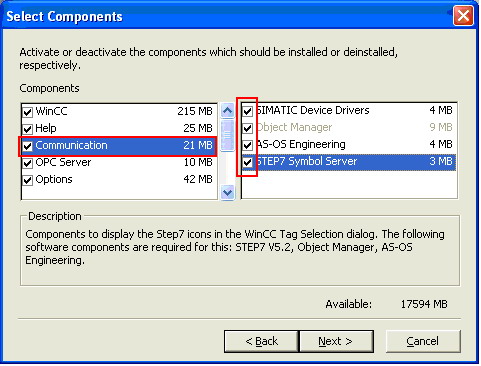Screen dimensions: 481x366
Task: Toggle the STEP7 Symbol Server checkbox
Action: click(x=247, y=162)
